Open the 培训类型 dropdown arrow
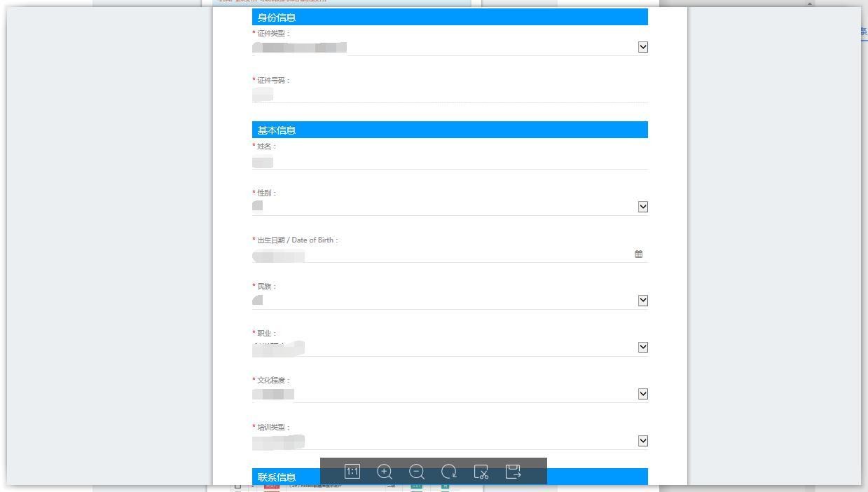Image resolution: width=868 pixels, height=492 pixels. point(643,441)
